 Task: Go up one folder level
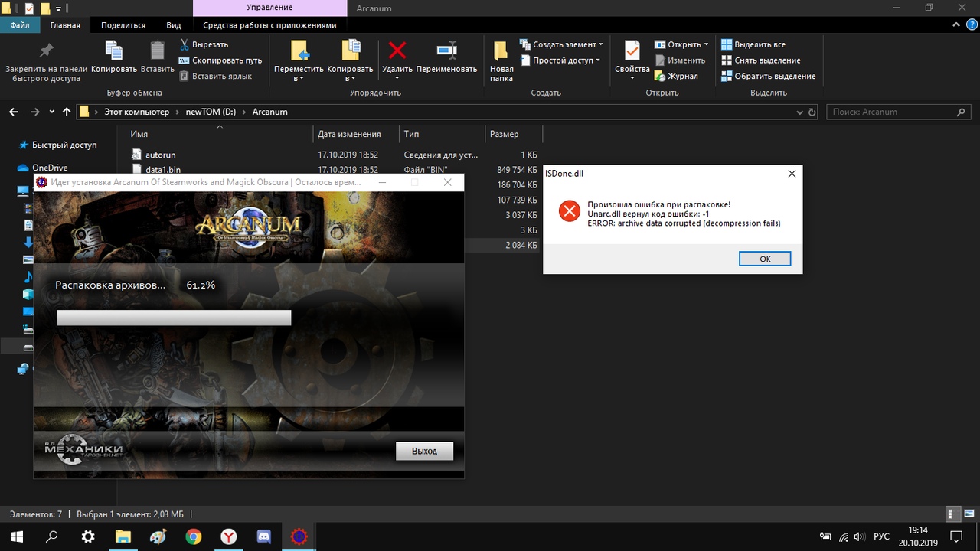67,112
